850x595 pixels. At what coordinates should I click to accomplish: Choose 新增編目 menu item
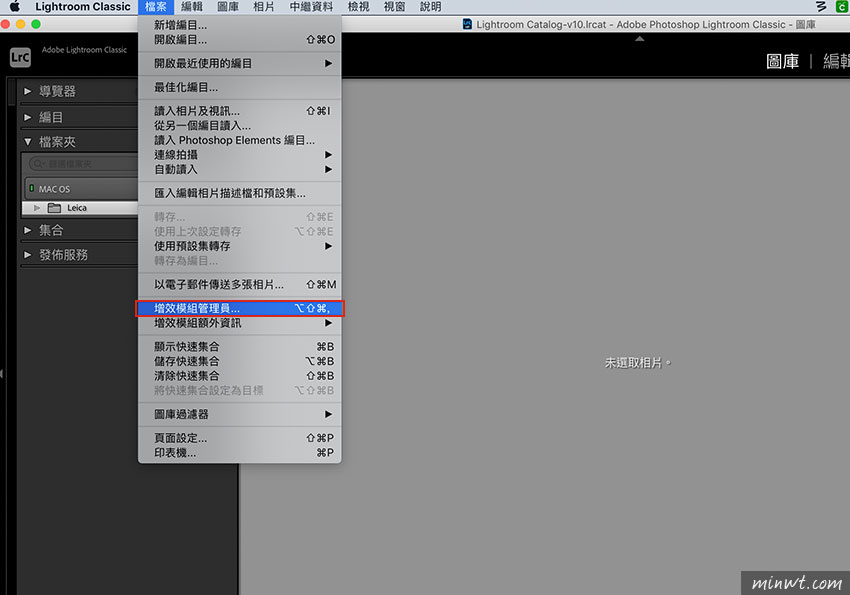tap(240, 25)
